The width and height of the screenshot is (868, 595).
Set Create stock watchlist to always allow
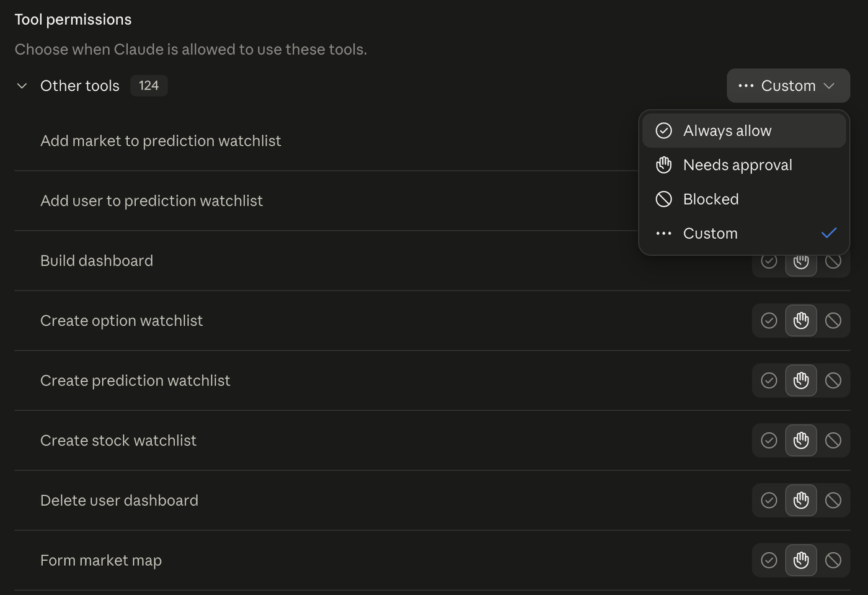pos(769,441)
